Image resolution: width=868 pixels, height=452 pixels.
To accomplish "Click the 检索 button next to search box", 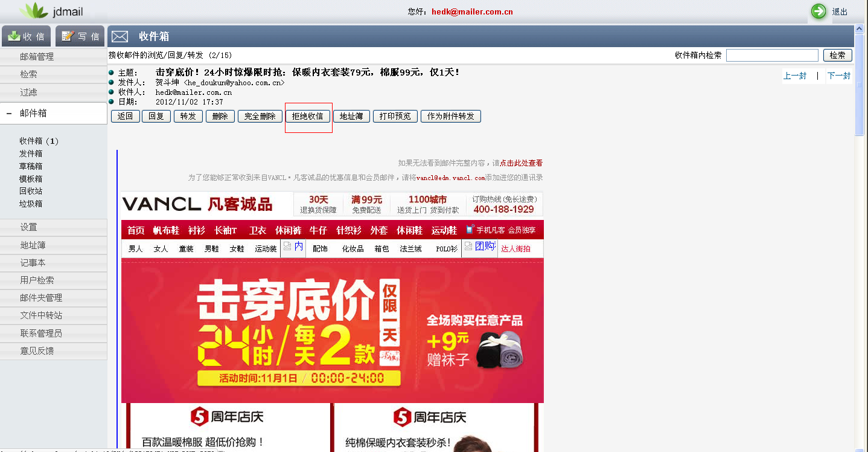I will (x=837, y=55).
